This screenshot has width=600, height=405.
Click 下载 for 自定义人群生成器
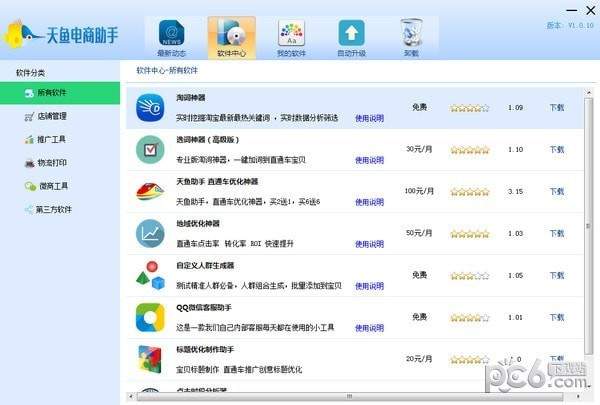pyautogui.click(x=557, y=275)
